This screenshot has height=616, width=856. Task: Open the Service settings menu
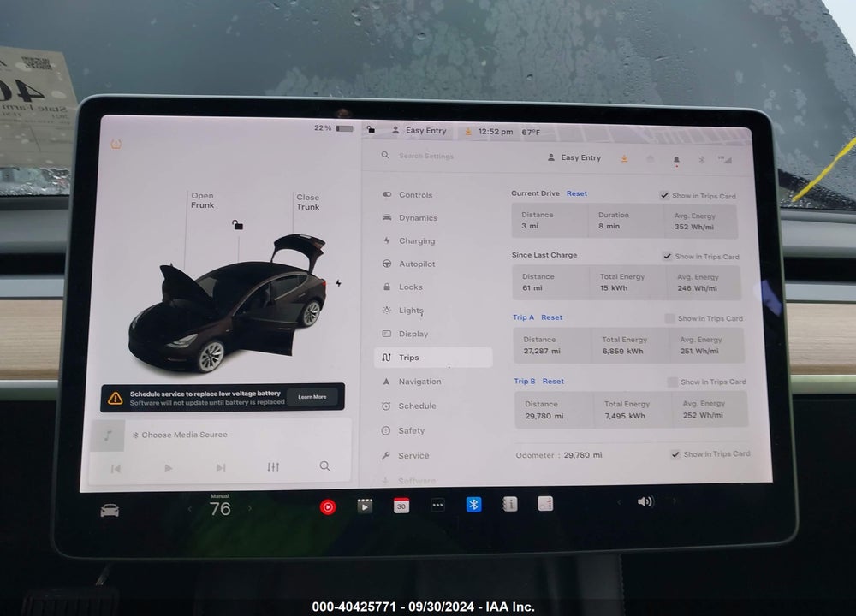pyautogui.click(x=405, y=456)
